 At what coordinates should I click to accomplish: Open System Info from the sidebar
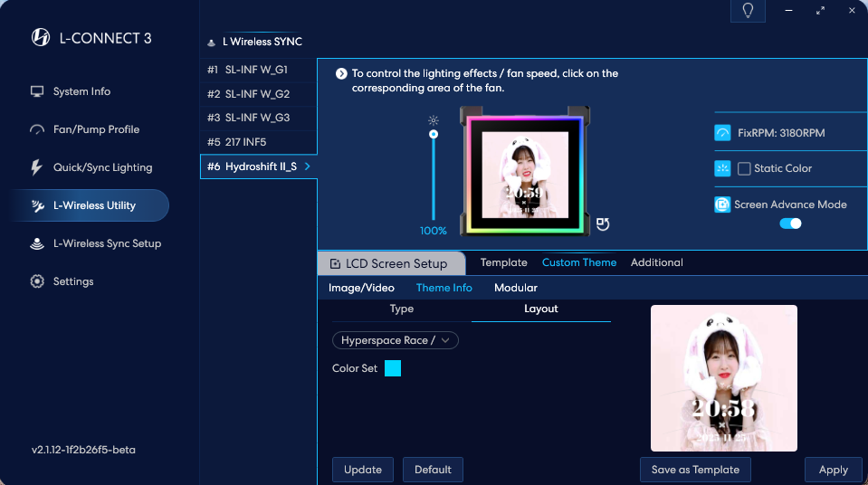(81, 91)
